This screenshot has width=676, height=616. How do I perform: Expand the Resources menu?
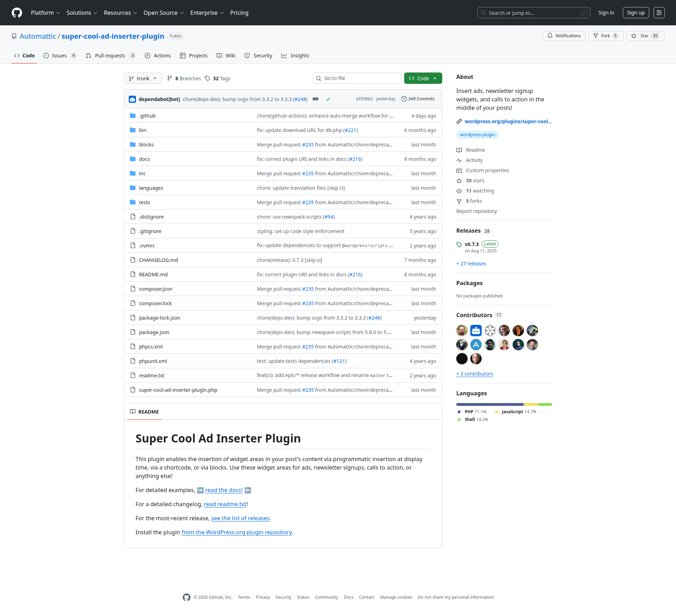tap(120, 13)
